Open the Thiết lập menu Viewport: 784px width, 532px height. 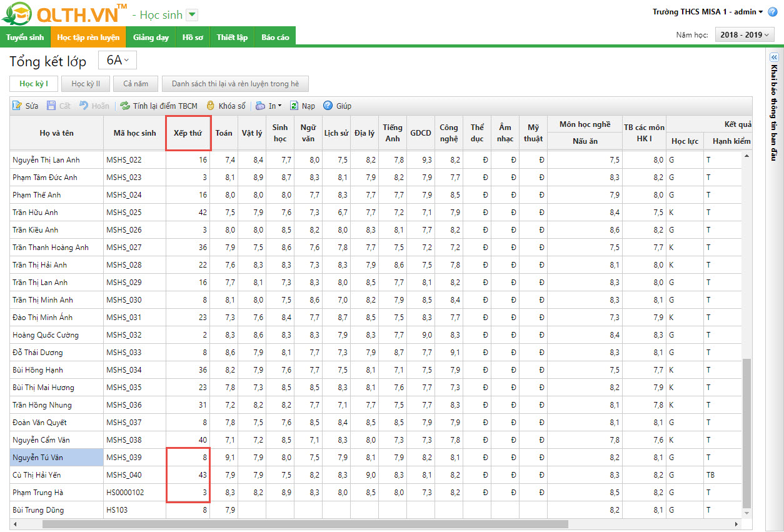[232, 37]
